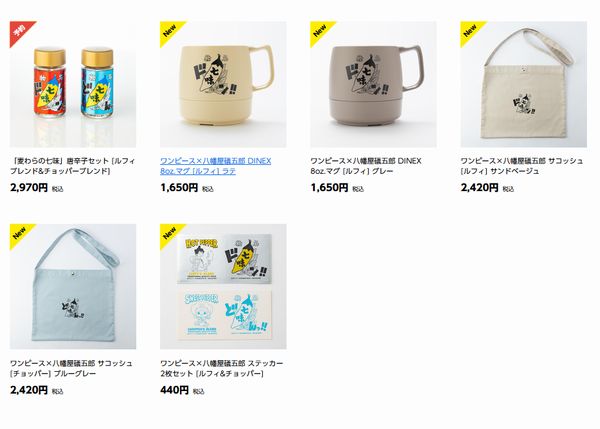The height and width of the screenshot is (429, 600).
Task: Click the New badge on sticker set
Action: [169, 233]
